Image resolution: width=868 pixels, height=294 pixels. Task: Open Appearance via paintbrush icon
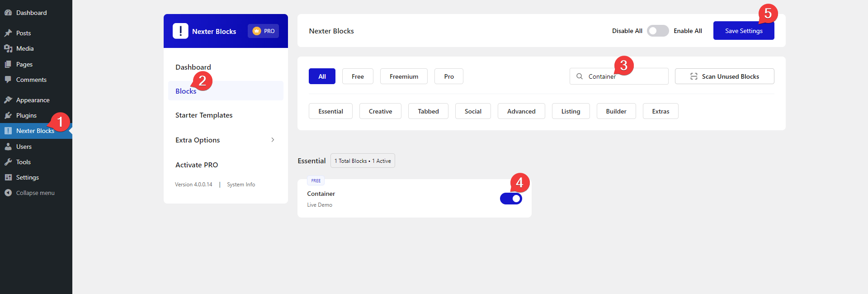(x=8, y=100)
